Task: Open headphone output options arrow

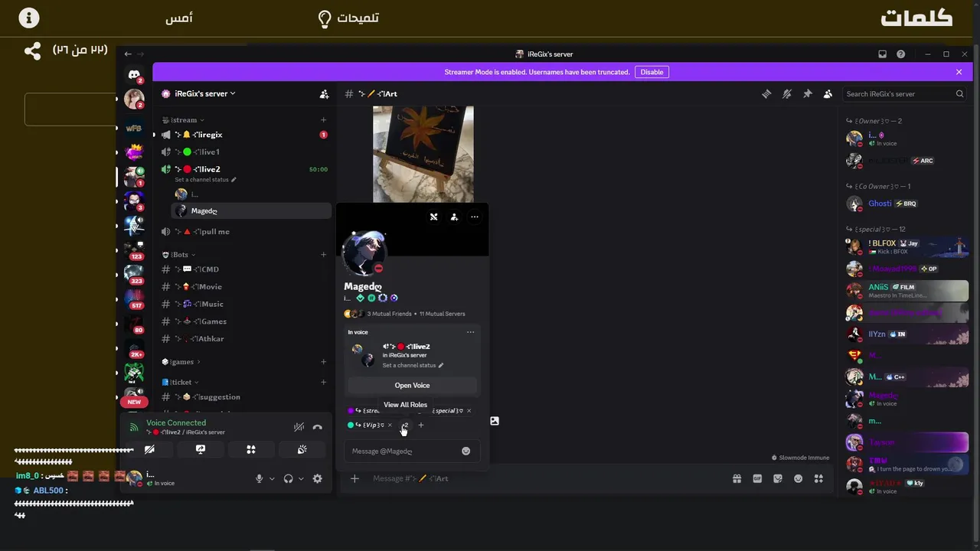Action: tap(301, 478)
